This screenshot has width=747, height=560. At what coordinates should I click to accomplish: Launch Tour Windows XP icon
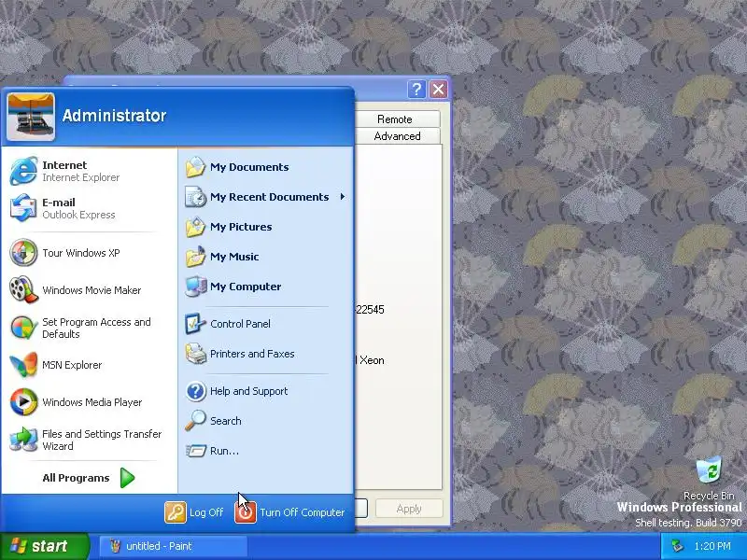pos(23,252)
